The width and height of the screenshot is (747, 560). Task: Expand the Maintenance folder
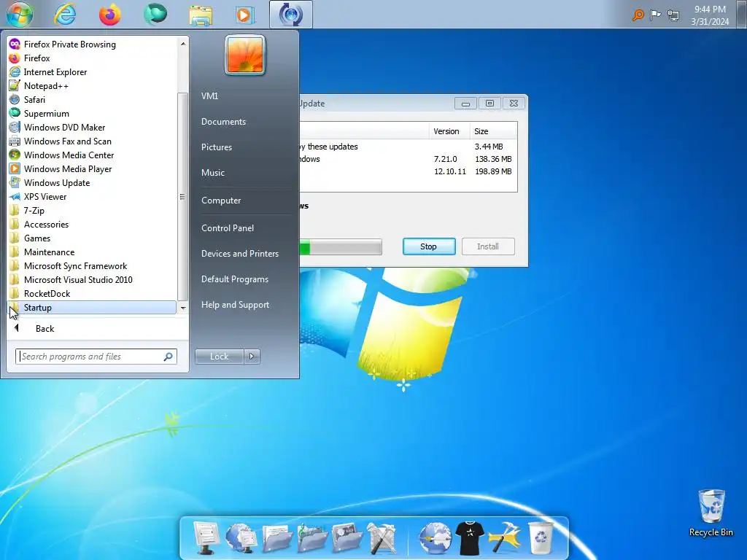(92, 252)
